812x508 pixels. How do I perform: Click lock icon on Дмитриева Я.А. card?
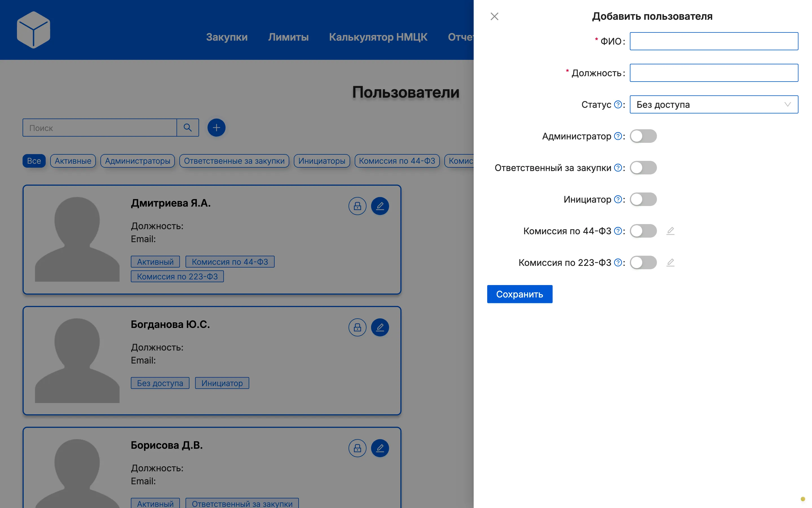click(357, 206)
